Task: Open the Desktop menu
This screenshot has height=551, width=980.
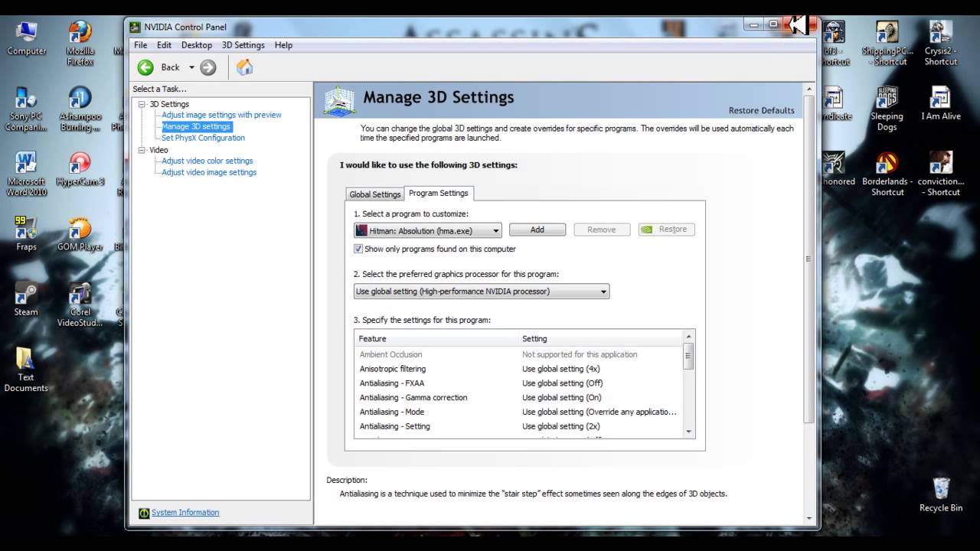Action: tap(197, 45)
